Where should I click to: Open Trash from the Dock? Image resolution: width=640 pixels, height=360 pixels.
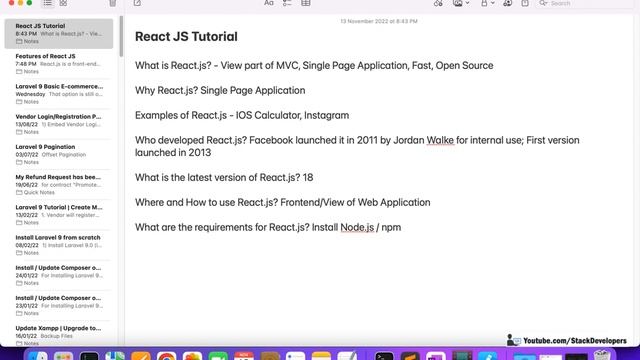pyautogui.click(x=602, y=356)
